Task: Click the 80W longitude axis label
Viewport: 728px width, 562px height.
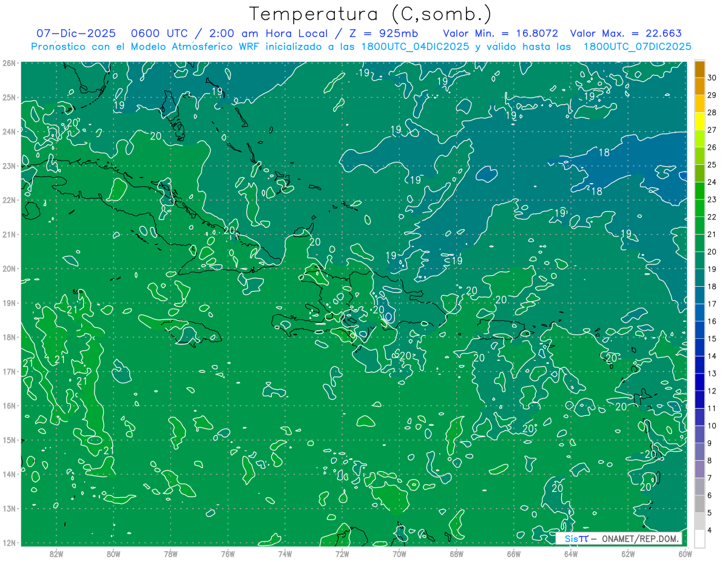Action: coord(113,554)
